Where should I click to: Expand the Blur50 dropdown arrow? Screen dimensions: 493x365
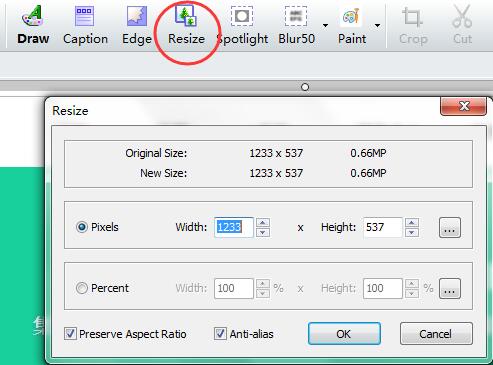click(x=325, y=25)
